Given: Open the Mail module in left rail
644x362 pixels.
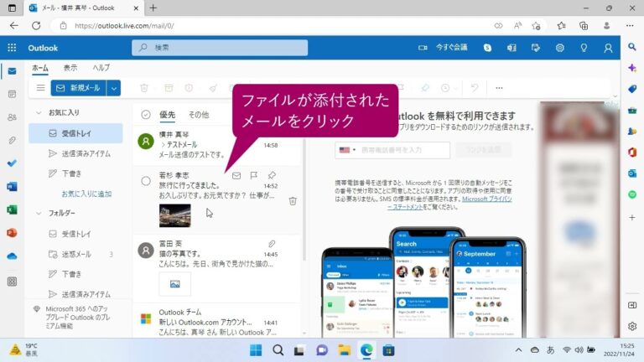Looking at the screenshot, I should click(12, 71).
